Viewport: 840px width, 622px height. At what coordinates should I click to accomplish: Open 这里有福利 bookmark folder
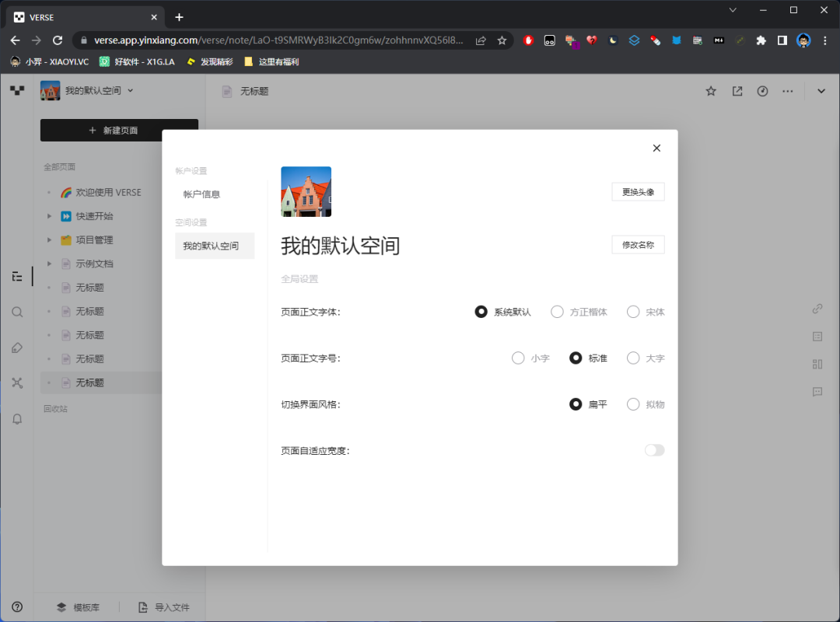pyautogui.click(x=271, y=61)
